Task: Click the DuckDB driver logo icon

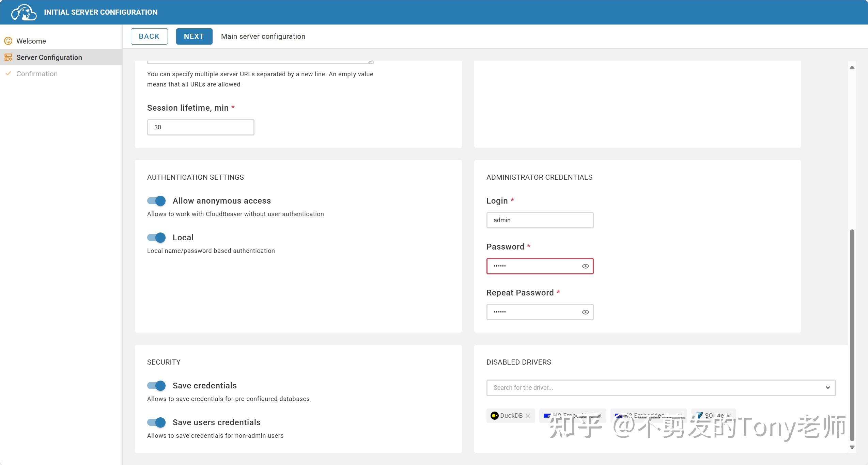Action: click(x=494, y=416)
